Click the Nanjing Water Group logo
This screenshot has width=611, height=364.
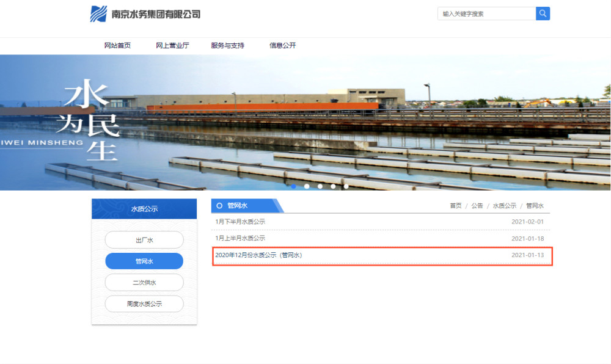coord(145,14)
